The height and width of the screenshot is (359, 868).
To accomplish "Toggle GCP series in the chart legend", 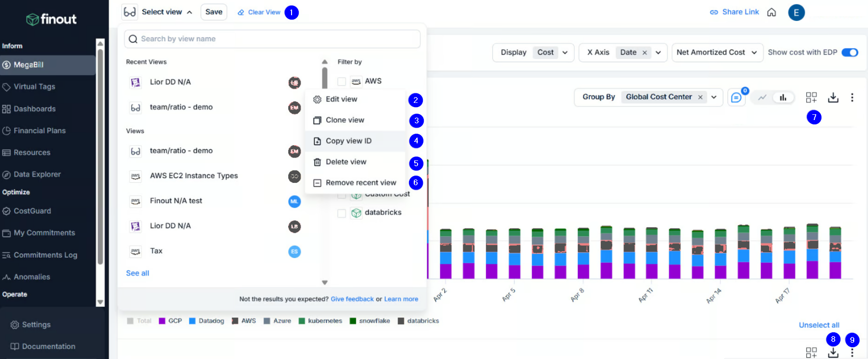I will (x=170, y=321).
